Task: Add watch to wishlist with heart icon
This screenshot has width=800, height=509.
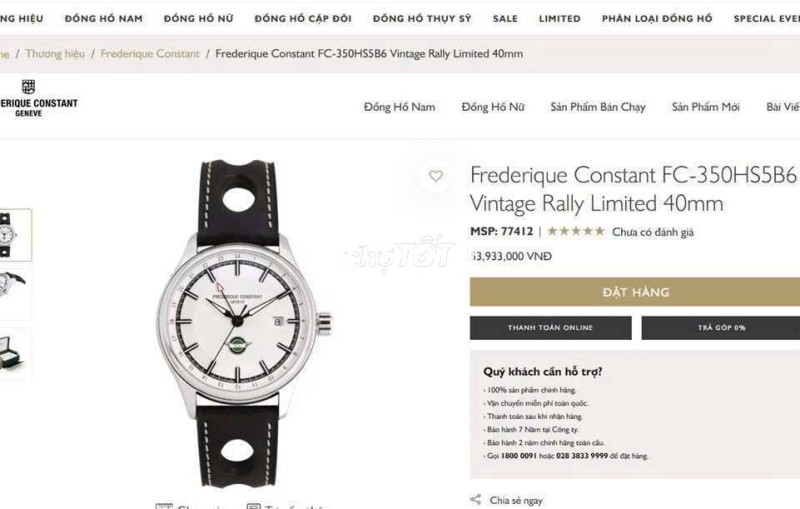Action: coord(435,176)
